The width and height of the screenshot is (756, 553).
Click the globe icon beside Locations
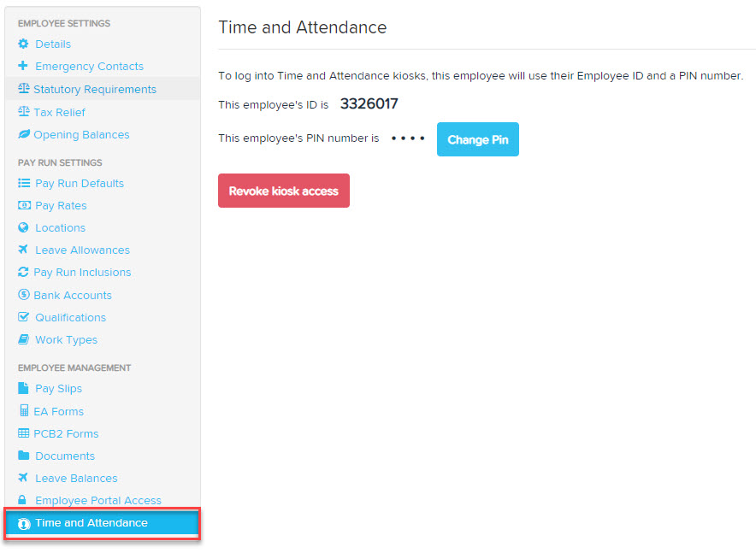[23, 227]
